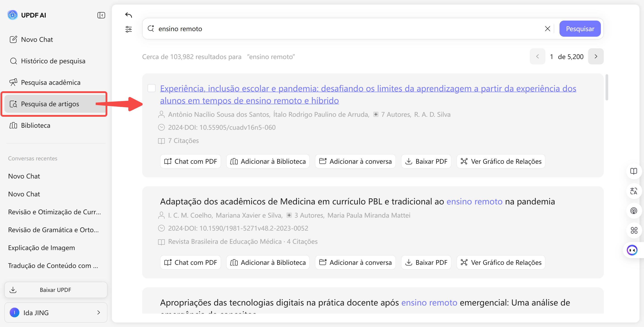Image resolution: width=644 pixels, height=327 pixels.
Task: Clear the search query with X
Action: [x=547, y=29]
